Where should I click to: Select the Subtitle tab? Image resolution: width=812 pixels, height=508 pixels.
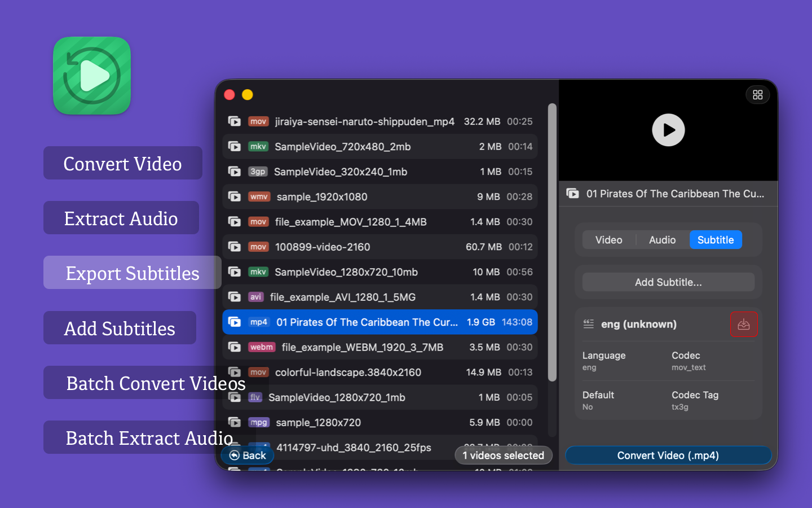[715, 240]
